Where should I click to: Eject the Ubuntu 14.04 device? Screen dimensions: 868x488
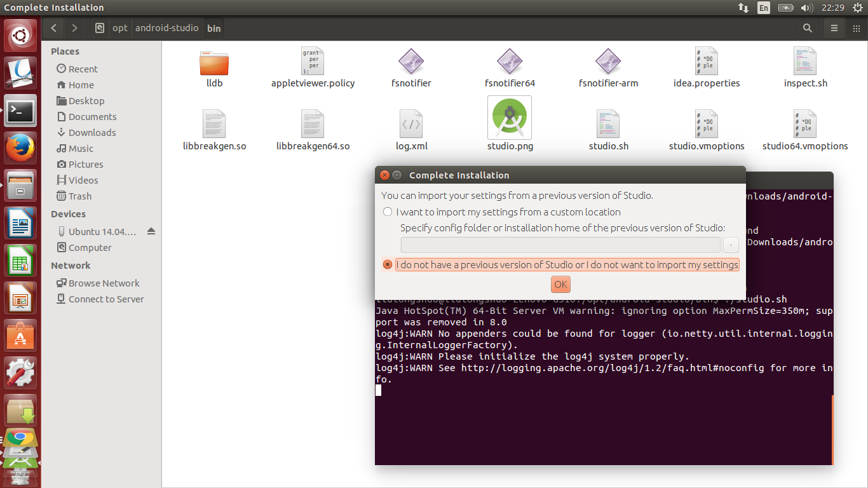coord(151,231)
